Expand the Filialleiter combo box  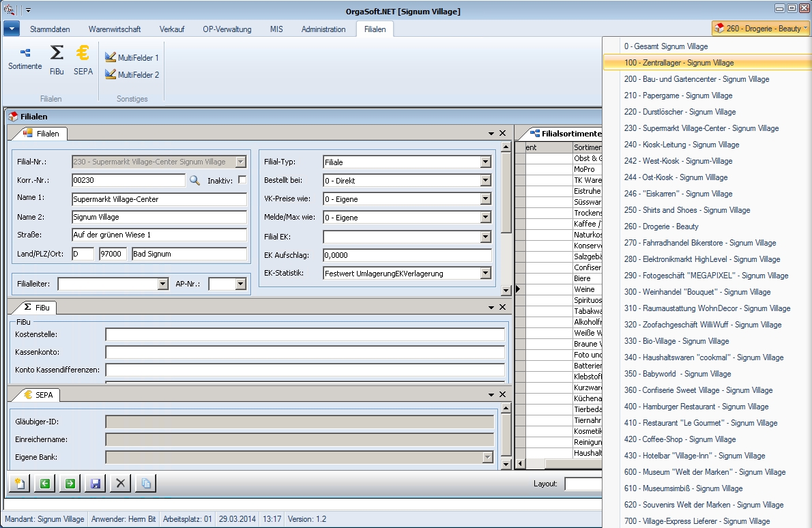162,284
